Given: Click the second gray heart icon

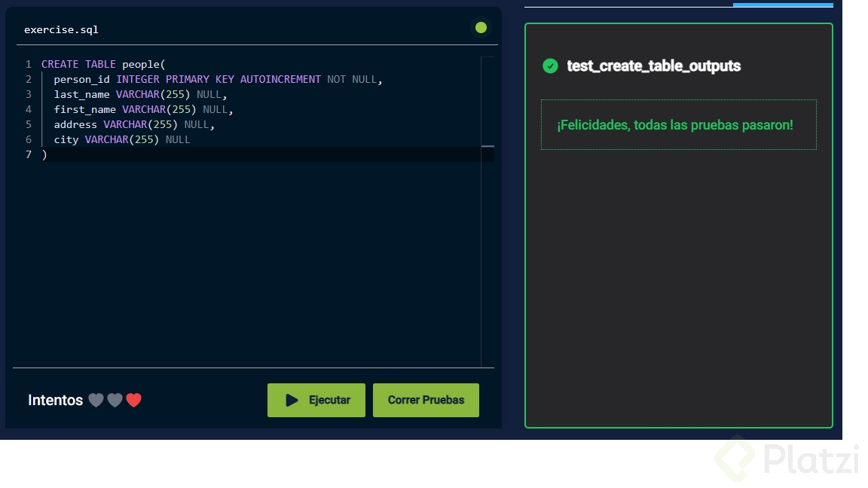Looking at the screenshot, I should [x=115, y=400].
